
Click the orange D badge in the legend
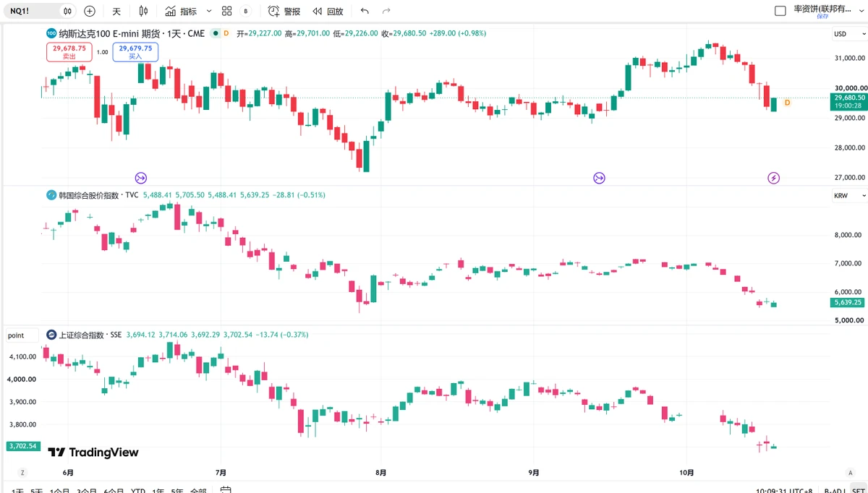pyautogui.click(x=226, y=33)
